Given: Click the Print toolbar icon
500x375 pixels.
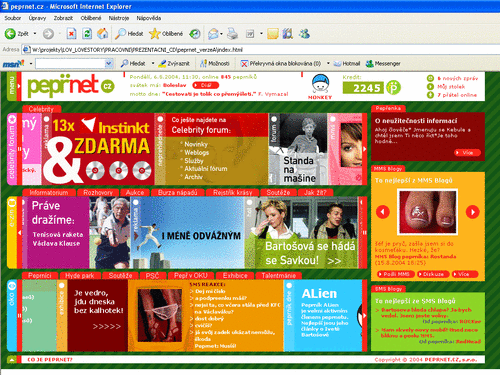Looking at the screenshot, I should pyautogui.click(x=232, y=33).
